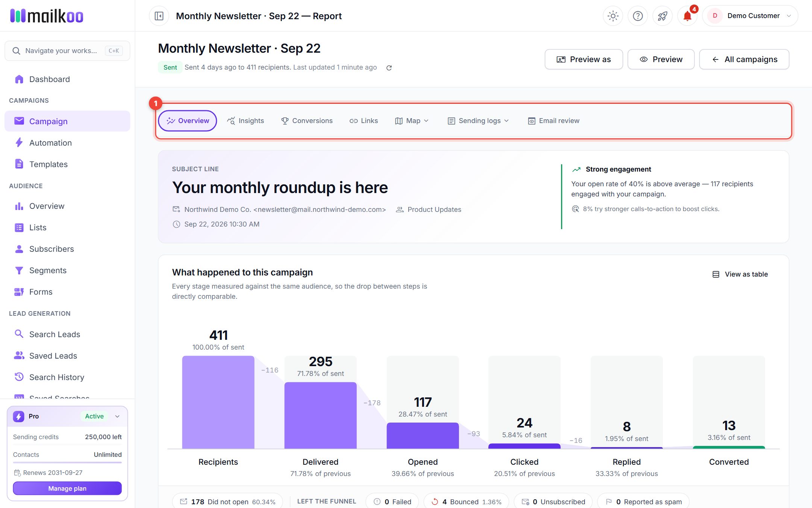The width and height of the screenshot is (812, 508).
Task: Toggle the light/dark theme sun icon
Action: (x=613, y=16)
